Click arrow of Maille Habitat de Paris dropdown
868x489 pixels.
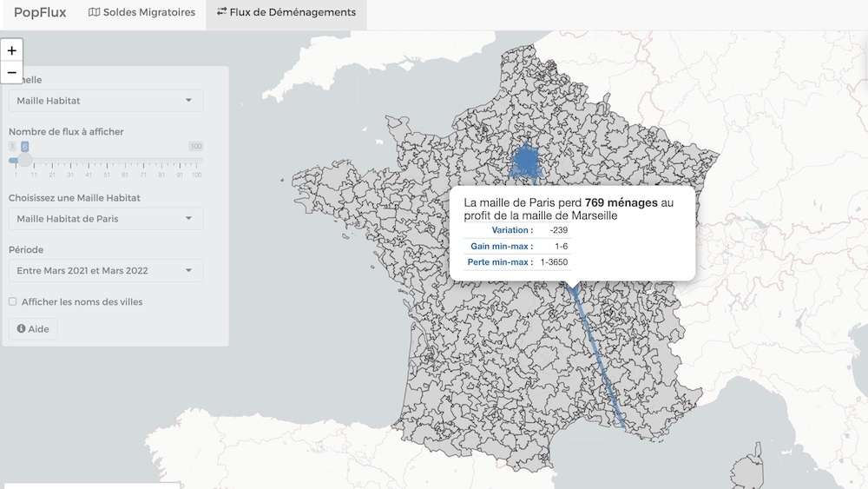pyautogui.click(x=188, y=218)
